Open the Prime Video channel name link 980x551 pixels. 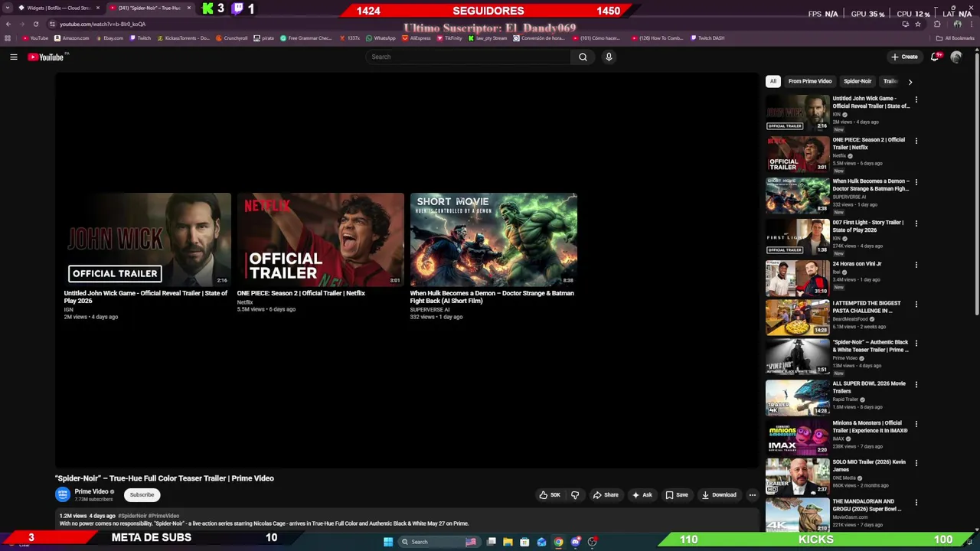91,491
